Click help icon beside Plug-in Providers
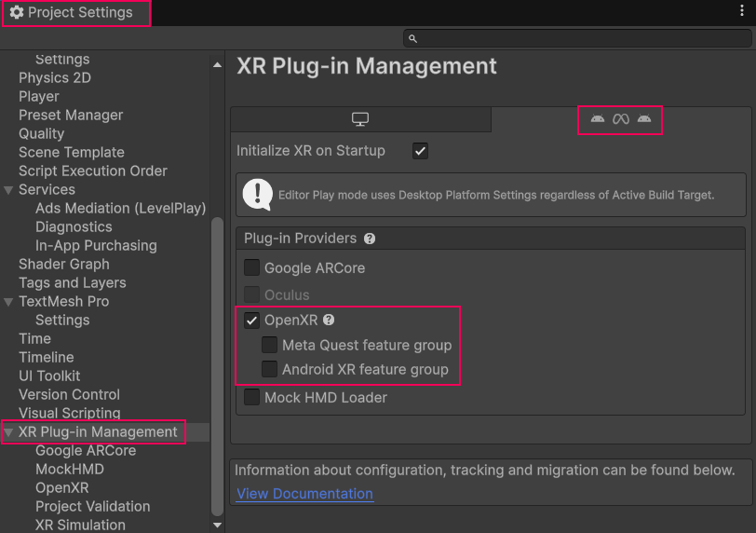Viewport: 756px width, 533px height. pyautogui.click(x=370, y=239)
